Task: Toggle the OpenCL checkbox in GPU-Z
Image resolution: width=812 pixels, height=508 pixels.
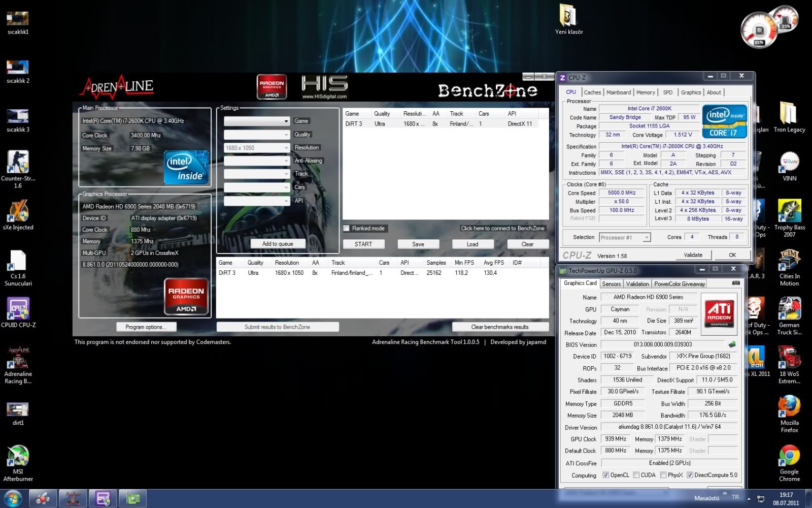Action: [605, 475]
